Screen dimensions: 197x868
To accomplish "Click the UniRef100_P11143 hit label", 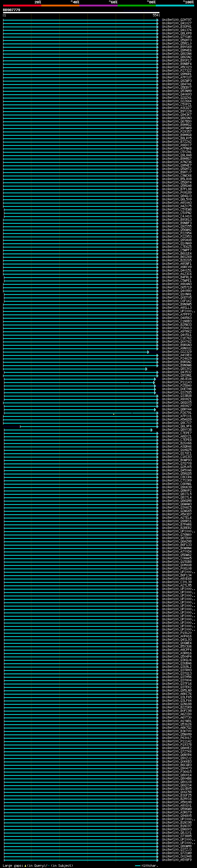I will (x=177, y=382).
